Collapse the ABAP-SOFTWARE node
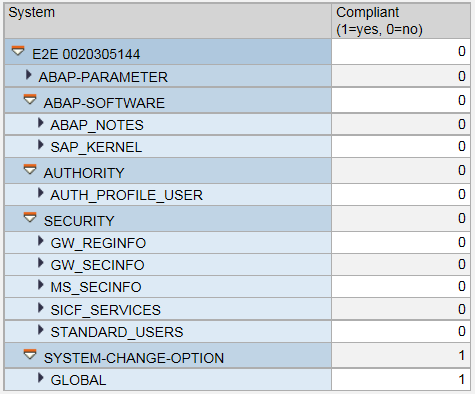The width and height of the screenshot is (475, 394). pyautogui.click(x=30, y=99)
